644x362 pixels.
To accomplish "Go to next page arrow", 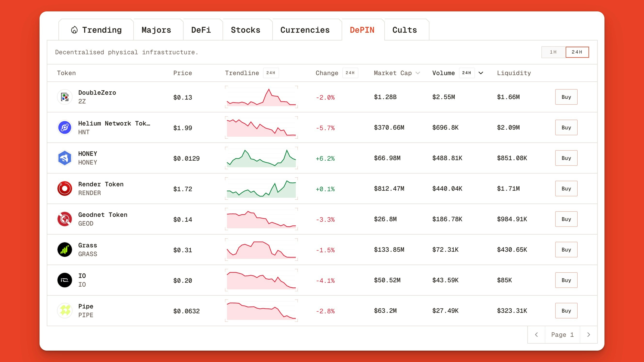I will (588, 335).
